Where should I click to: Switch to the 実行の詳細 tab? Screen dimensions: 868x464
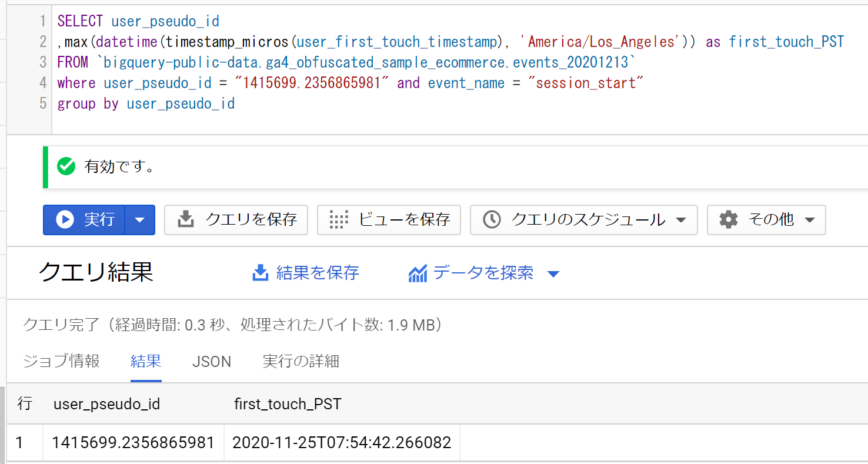point(301,361)
